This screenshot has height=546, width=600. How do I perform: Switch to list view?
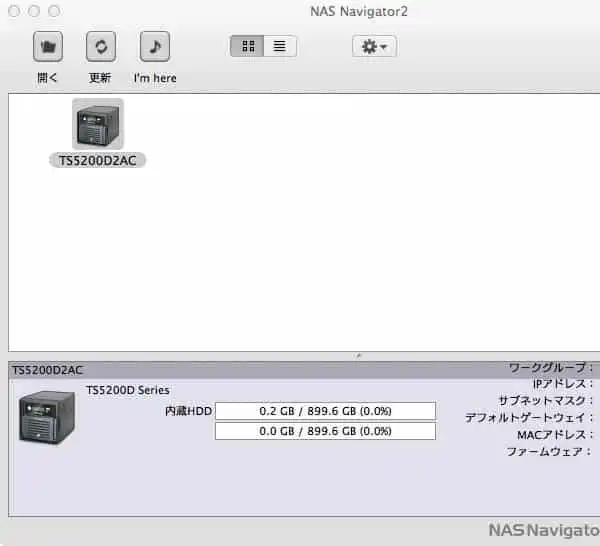click(280, 46)
